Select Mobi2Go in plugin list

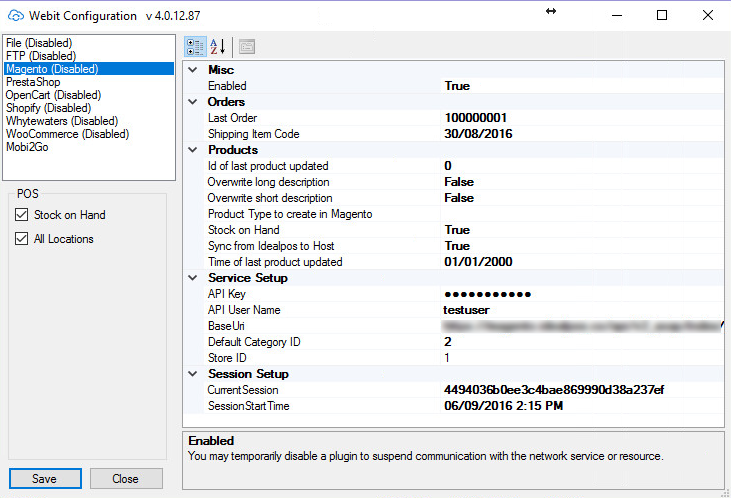[x=89, y=147]
